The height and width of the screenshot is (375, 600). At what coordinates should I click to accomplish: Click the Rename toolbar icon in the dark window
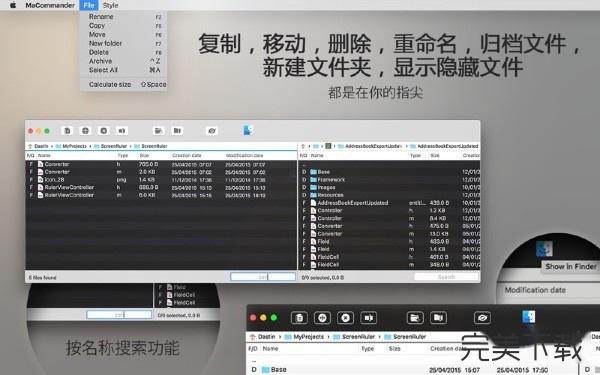pyautogui.click(x=368, y=318)
